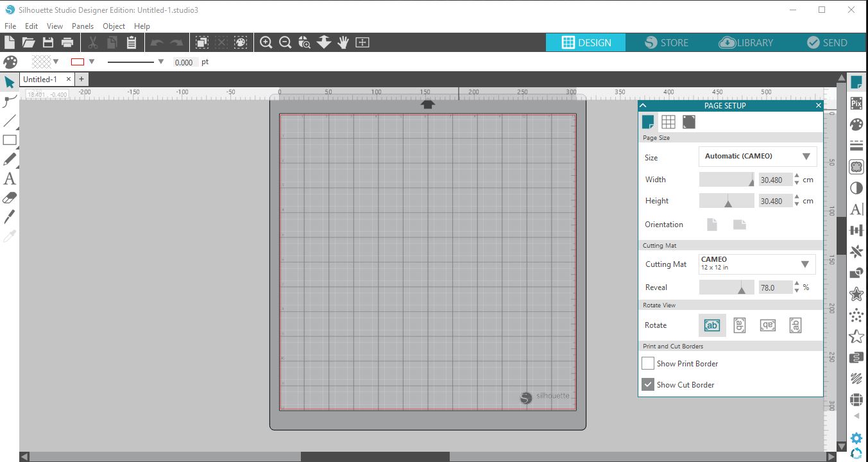Save the document with floppy icon
Image resolution: width=868 pixels, height=462 pixels.
coord(48,42)
